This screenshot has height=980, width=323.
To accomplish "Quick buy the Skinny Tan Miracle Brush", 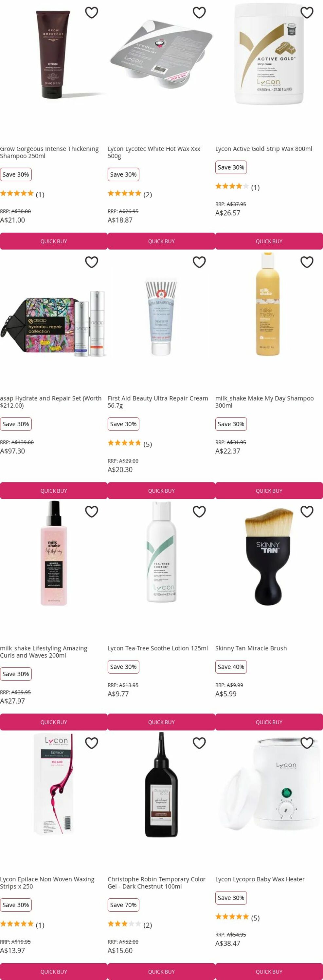I will click(269, 722).
